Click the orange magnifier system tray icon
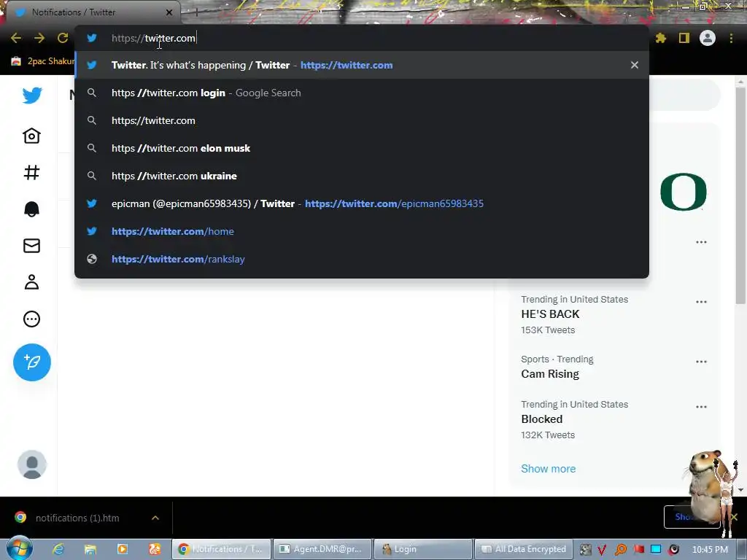Screen dimensions: 747x560 620,550
